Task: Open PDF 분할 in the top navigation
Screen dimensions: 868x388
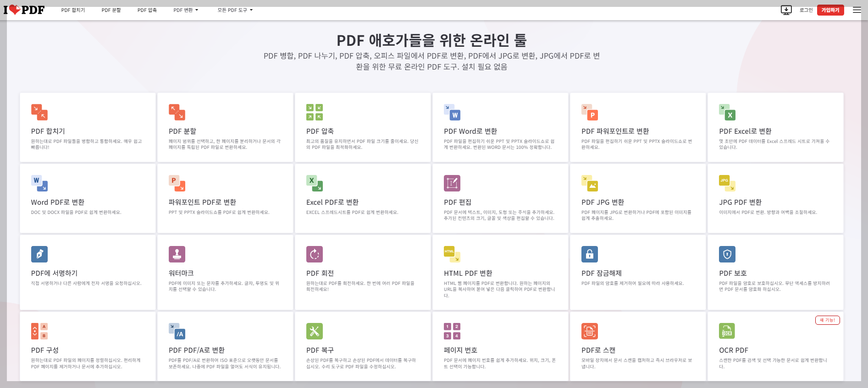Action: (111, 10)
